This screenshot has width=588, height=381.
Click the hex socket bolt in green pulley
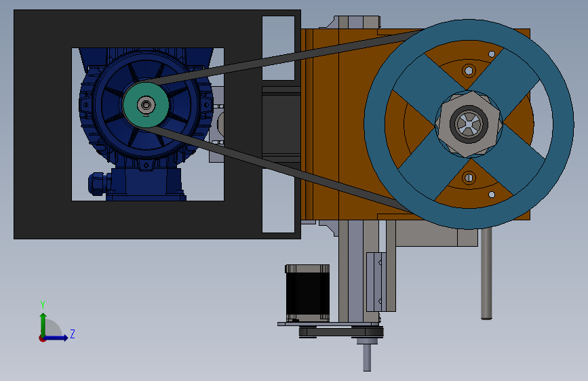coord(146,104)
